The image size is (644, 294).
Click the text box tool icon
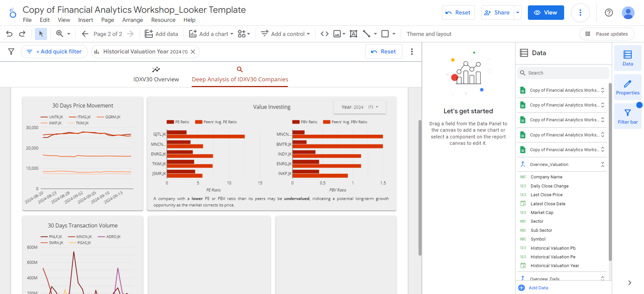(353, 34)
